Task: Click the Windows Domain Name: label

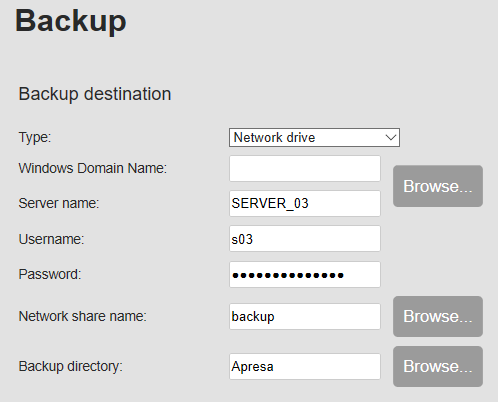Action: point(93,168)
